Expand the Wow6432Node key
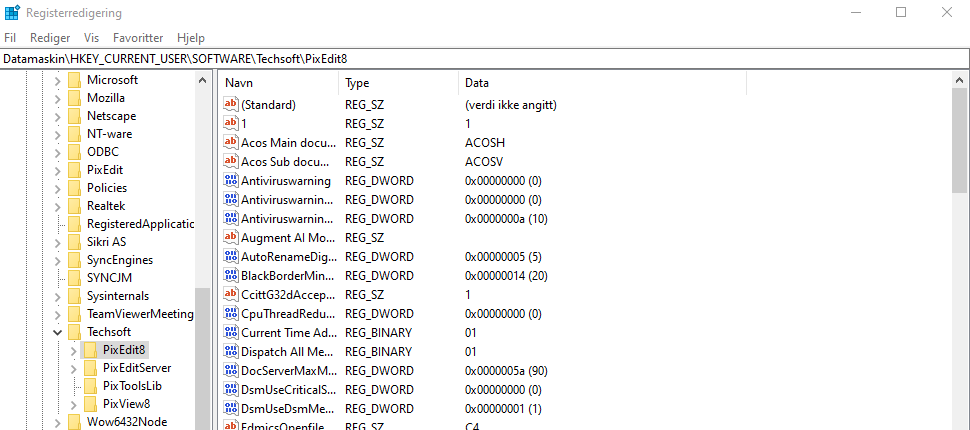970x430 pixels. 57,422
